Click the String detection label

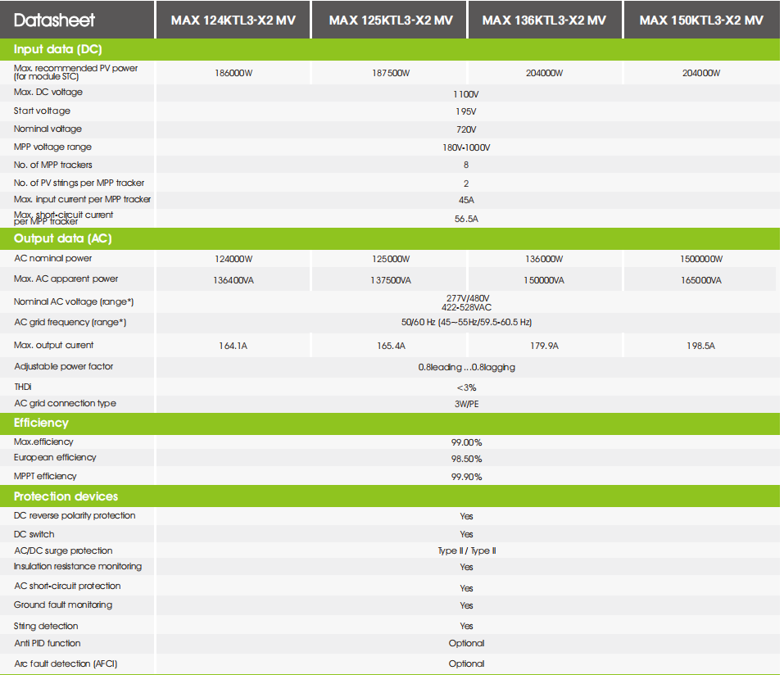pos(46,626)
